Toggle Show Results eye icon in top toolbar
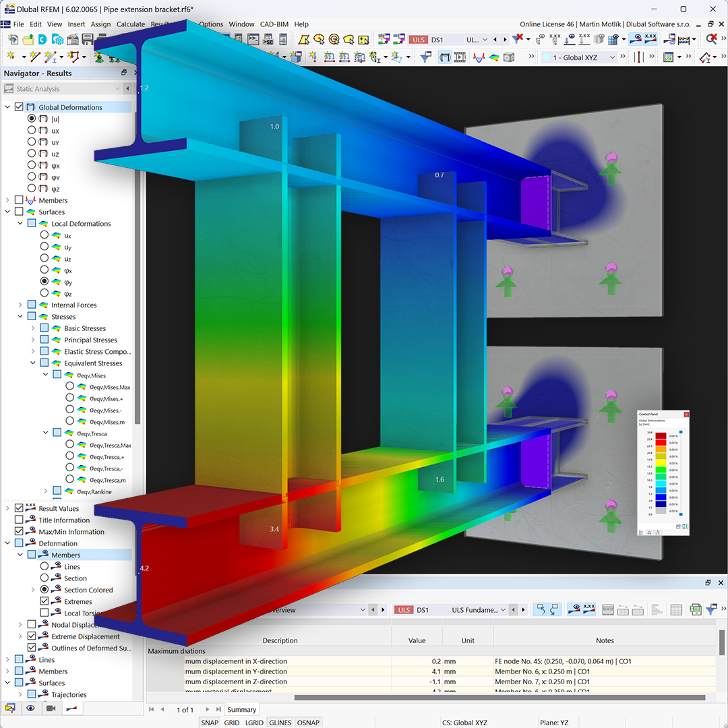Image resolution: width=728 pixels, height=728 pixels. tap(636, 40)
